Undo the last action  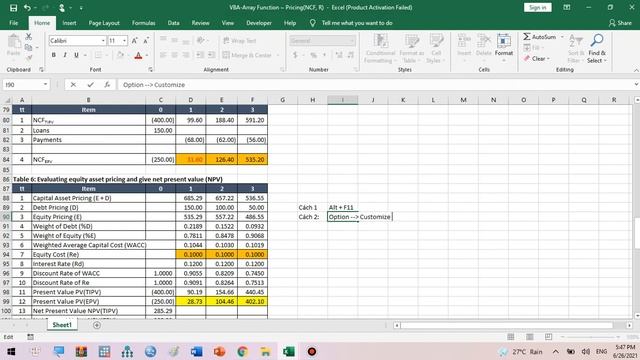(x=27, y=8)
